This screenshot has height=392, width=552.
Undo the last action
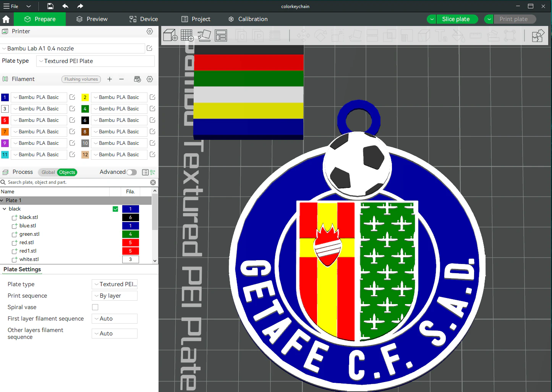[65, 6]
